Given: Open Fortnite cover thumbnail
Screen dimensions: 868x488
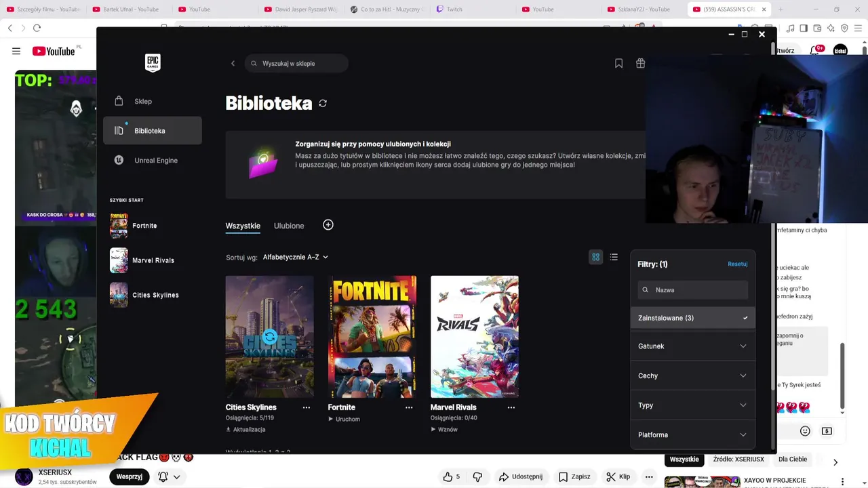Looking at the screenshot, I should click(x=372, y=336).
